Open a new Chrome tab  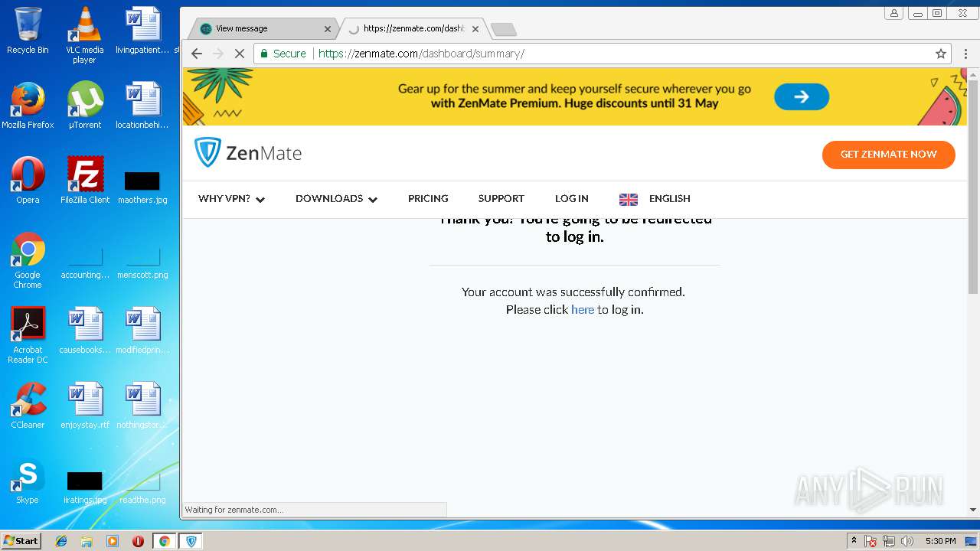pos(504,29)
